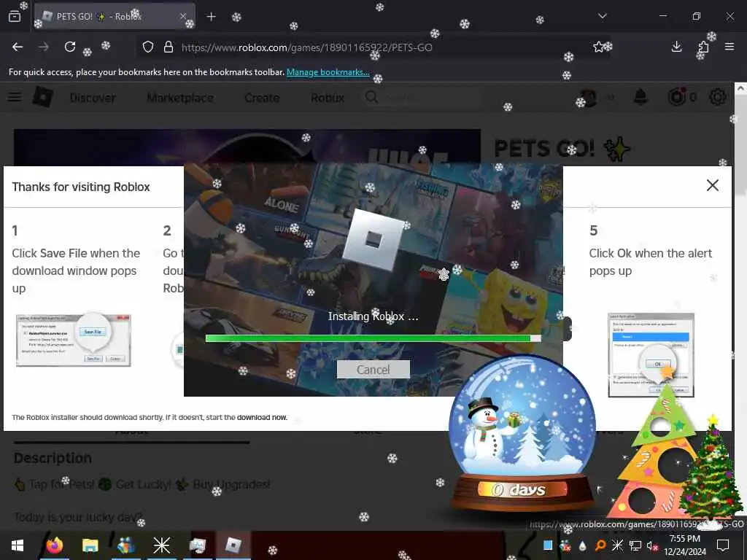Open the Robux menu item

pyautogui.click(x=328, y=98)
